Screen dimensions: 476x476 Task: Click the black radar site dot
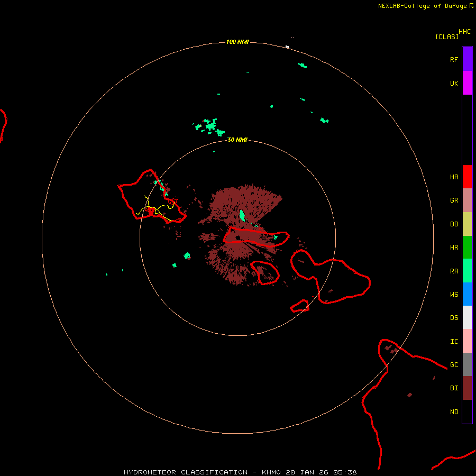(x=237, y=237)
